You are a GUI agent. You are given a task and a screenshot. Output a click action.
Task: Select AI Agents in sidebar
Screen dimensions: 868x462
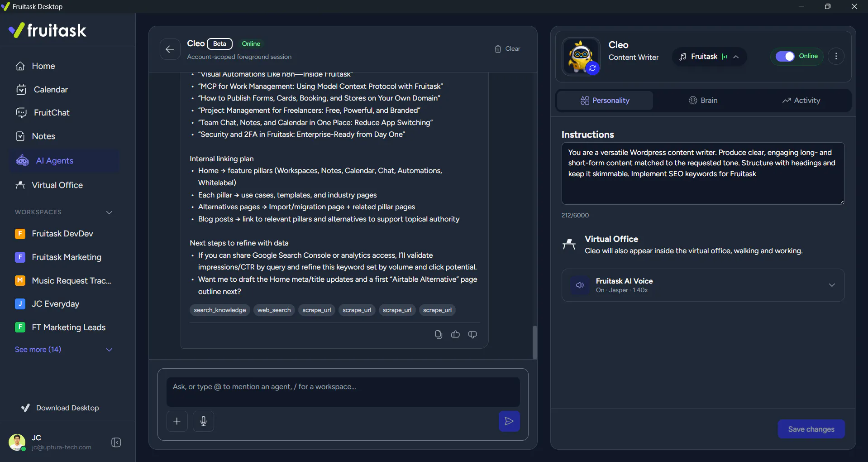(x=64, y=161)
